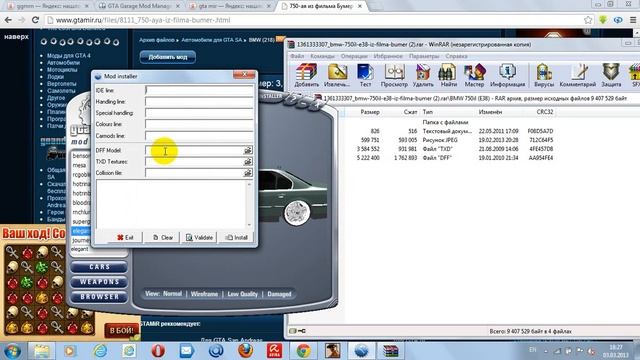Sort WinRAR list by Изменён column
Image resolution: width=640 pixels, height=360 pixels.
click(490, 112)
